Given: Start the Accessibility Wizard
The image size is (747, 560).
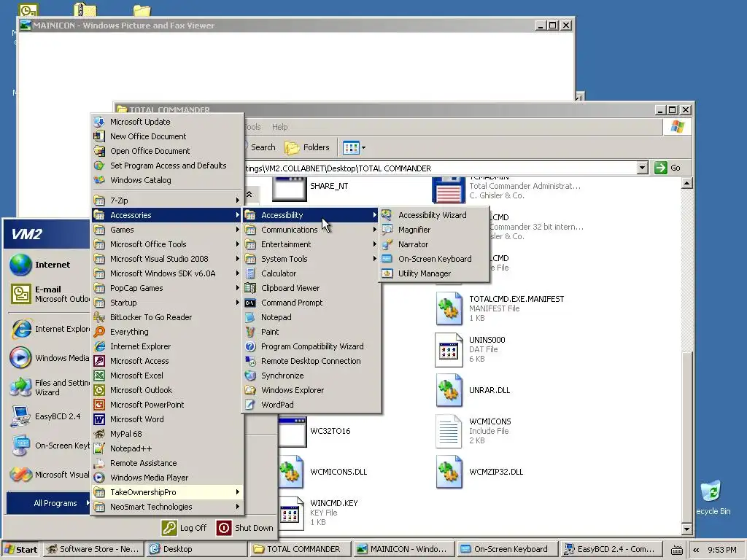Looking at the screenshot, I should pos(433,215).
